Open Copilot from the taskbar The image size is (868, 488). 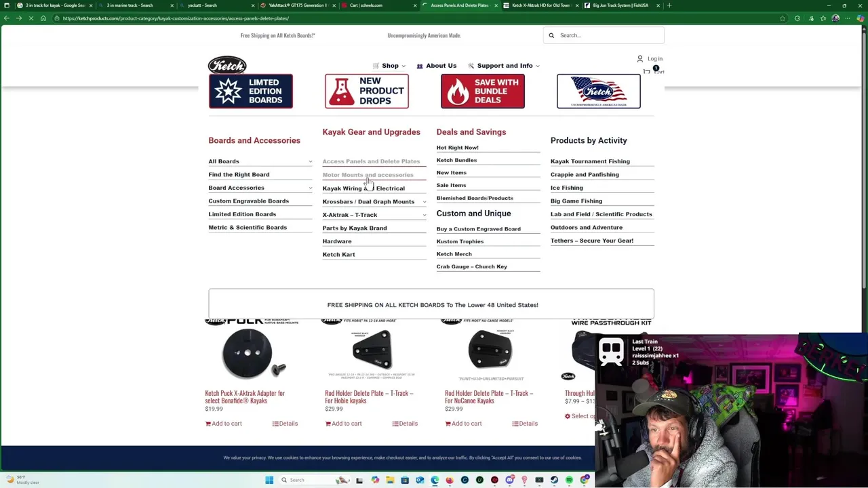tap(375, 480)
